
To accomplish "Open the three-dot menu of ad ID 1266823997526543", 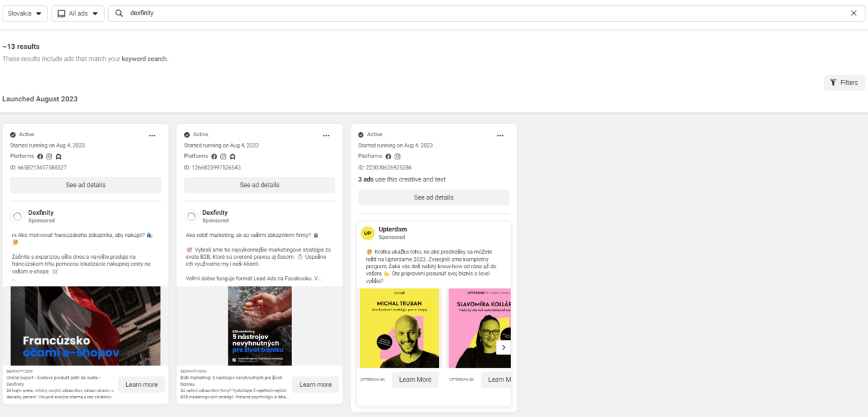I will pyautogui.click(x=326, y=135).
